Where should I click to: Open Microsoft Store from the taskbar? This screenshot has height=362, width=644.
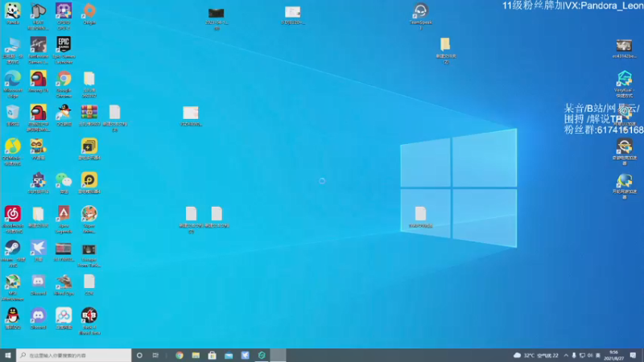(x=212, y=355)
